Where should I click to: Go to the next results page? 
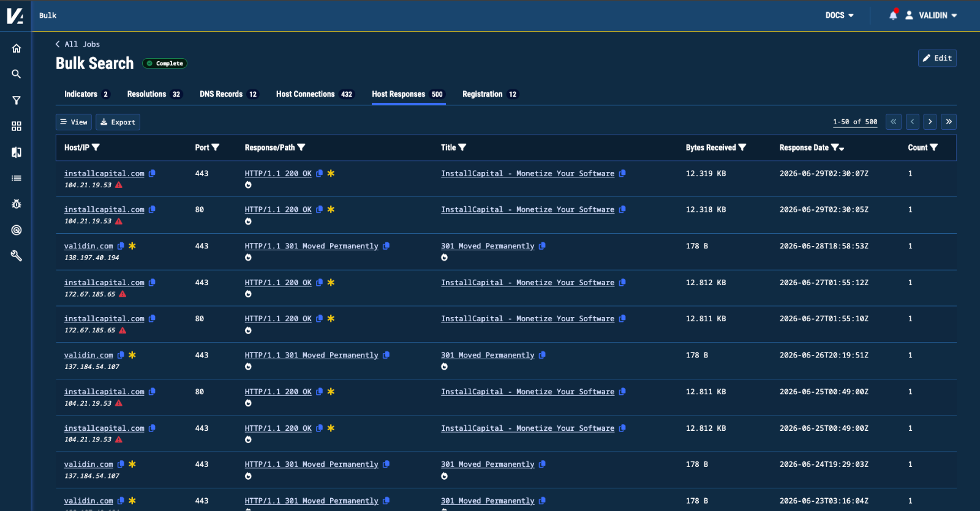[930, 122]
